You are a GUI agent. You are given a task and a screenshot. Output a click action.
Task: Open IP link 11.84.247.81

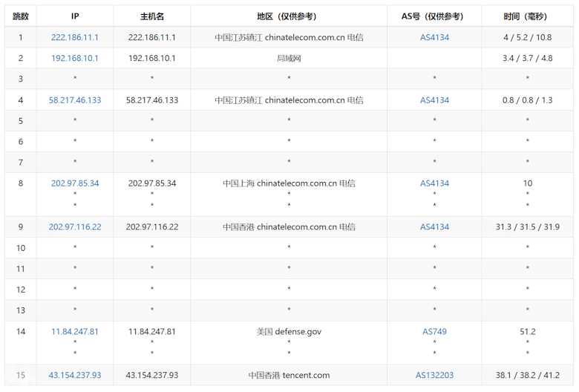75,331
